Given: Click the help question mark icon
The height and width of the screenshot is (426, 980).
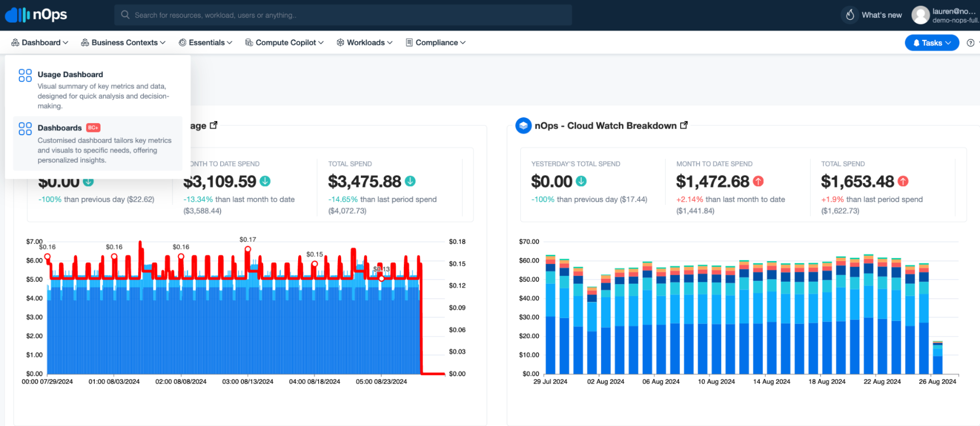Looking at the screenshot, I should coord(970,43).
